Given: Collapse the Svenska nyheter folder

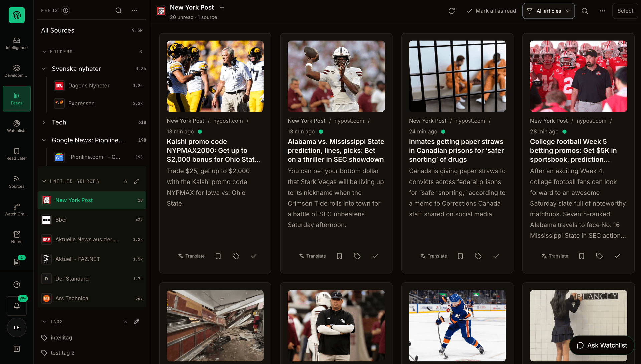Looking at the screenshot, I should pos(44,69).
